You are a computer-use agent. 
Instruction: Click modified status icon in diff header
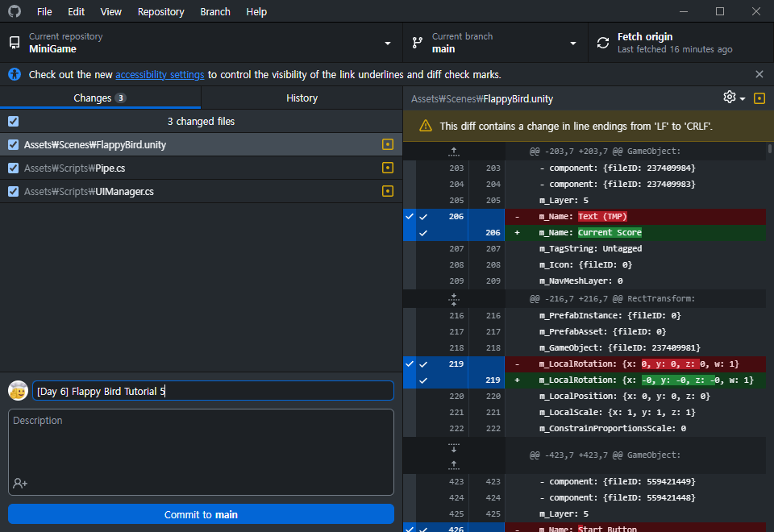pos(759,98)
